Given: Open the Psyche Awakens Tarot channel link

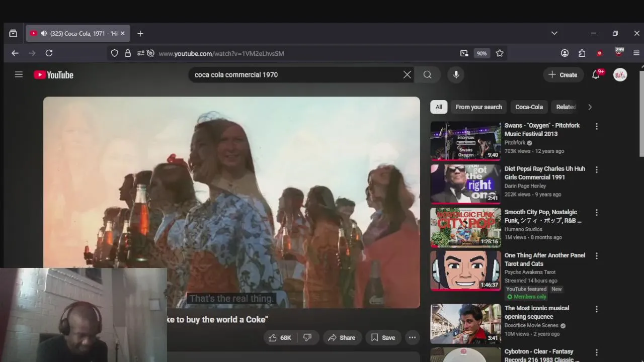Looking at the screenshot, I should [530, 272].
